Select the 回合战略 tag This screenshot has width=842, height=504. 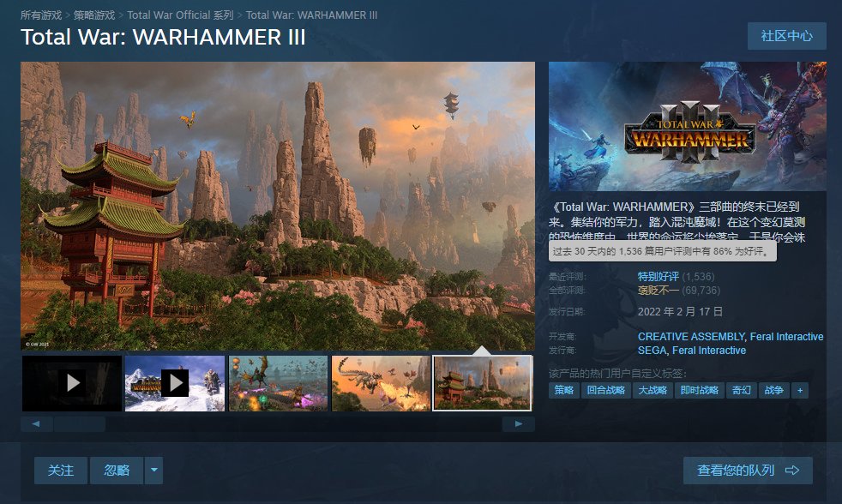click(605, 390)
